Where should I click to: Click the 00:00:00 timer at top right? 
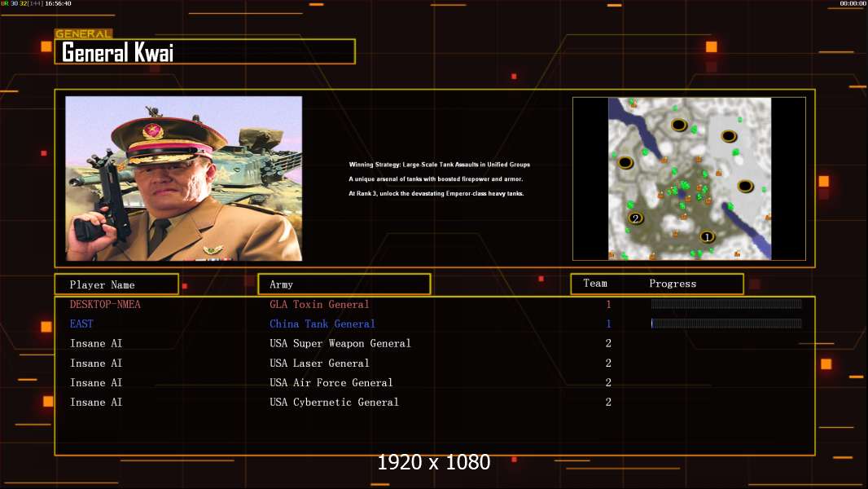[x=853, y=3]
